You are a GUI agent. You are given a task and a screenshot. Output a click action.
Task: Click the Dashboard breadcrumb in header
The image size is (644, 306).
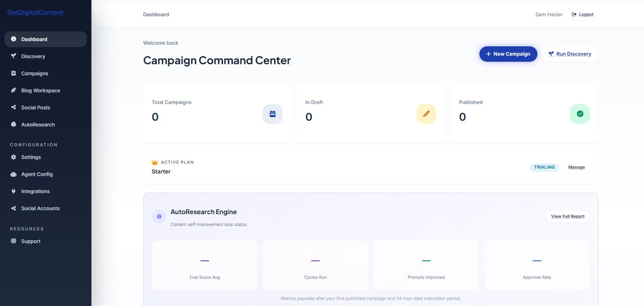pos(156,14)
